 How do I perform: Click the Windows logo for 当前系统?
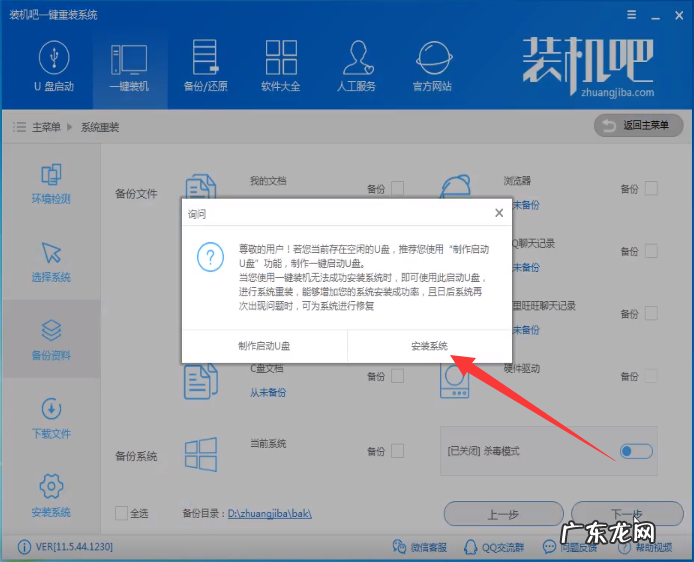200,454
